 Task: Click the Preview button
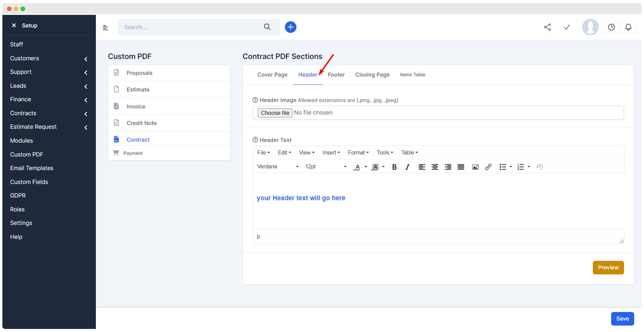(608, 267)
